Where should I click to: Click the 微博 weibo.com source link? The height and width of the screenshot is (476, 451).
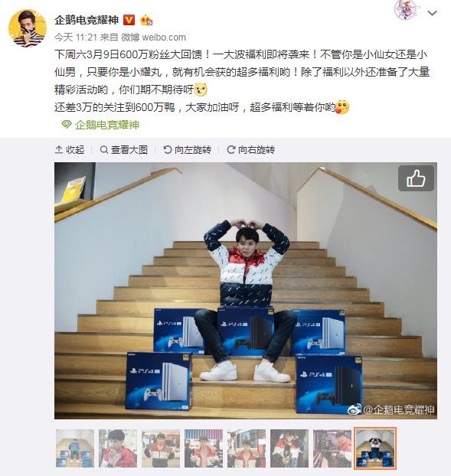click(x=154, y=37)
